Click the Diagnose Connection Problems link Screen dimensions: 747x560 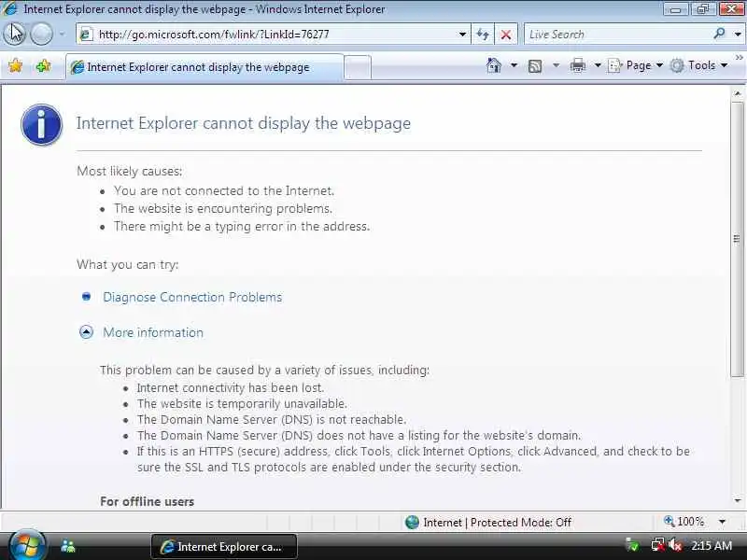pyautogui.click(x=192, y=297)
